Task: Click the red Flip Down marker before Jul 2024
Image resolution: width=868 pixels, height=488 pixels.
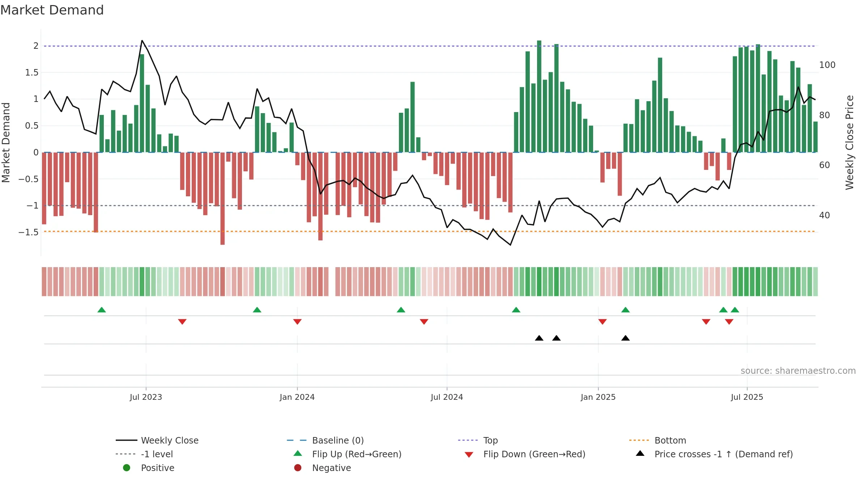Action: [424, 322]
